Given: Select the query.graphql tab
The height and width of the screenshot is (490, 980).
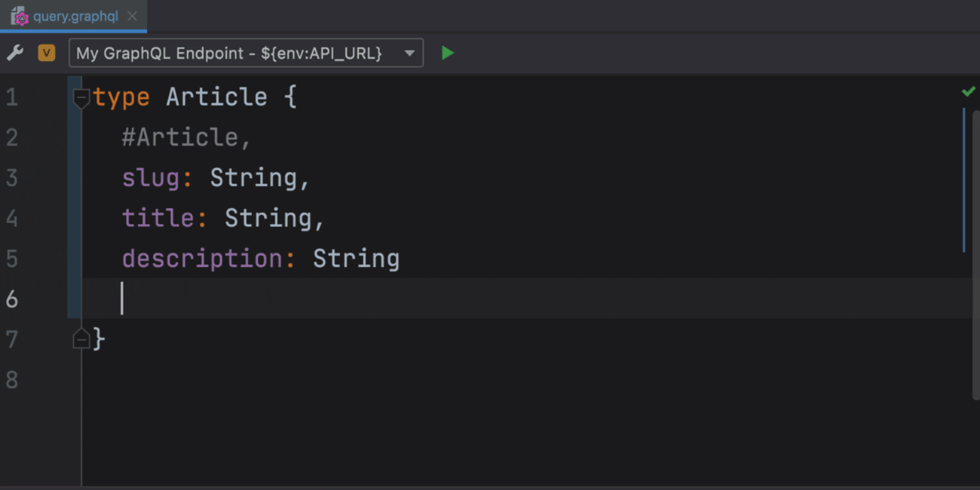Looking at the screenshot, I should point(75,17).
